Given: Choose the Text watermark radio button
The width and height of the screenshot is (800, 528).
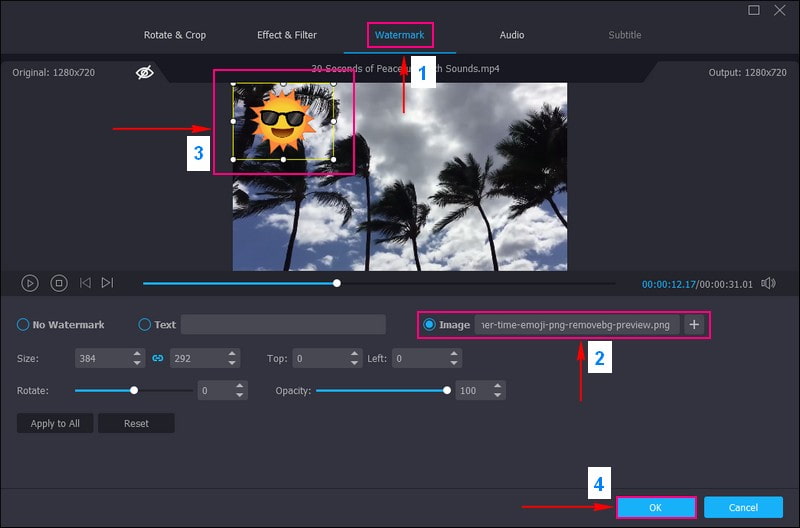Looking at the screenshot, I should click(145, 325).
